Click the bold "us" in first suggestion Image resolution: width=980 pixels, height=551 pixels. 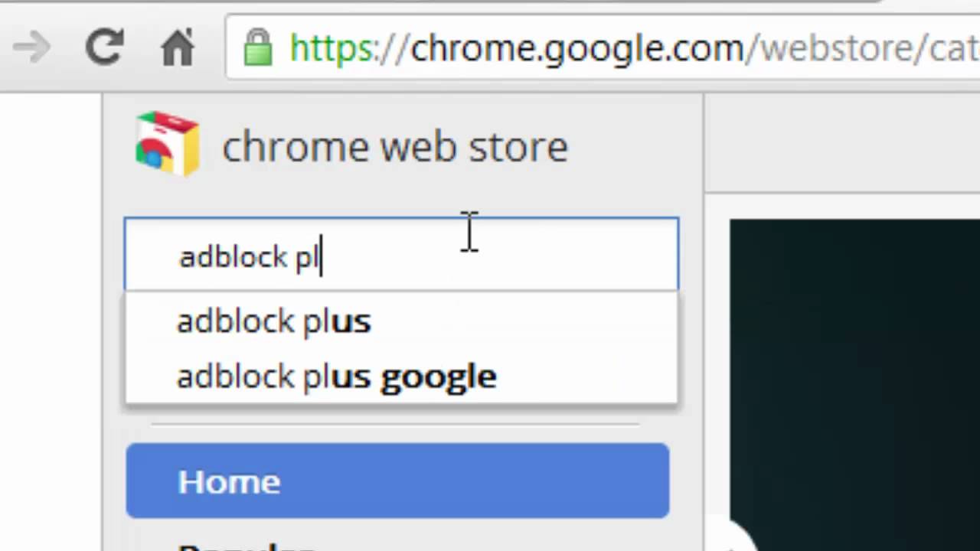tap(351, 321)
